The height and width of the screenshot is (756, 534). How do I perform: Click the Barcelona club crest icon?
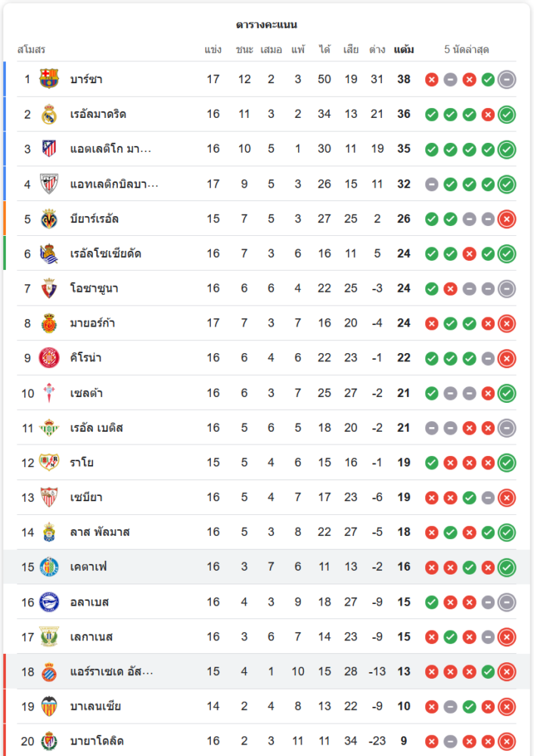tap(49, 79)
